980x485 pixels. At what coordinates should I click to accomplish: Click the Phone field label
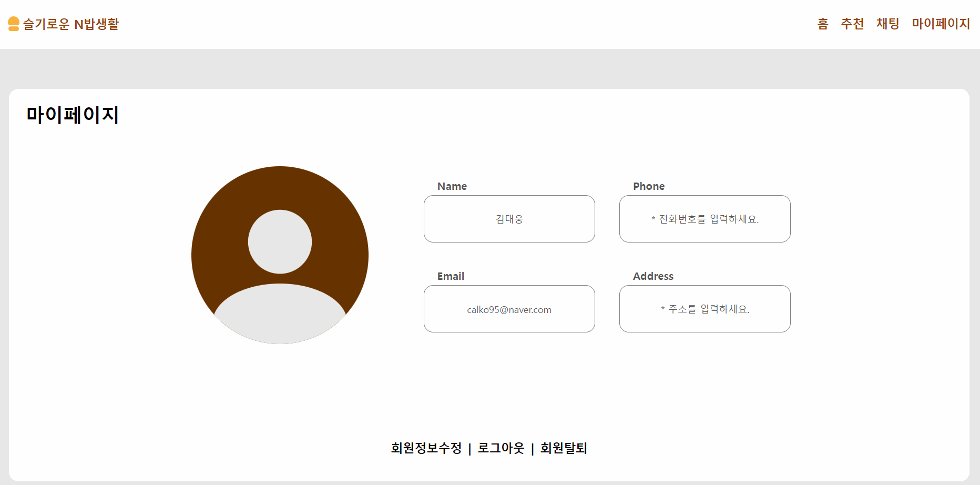[648, 186]
